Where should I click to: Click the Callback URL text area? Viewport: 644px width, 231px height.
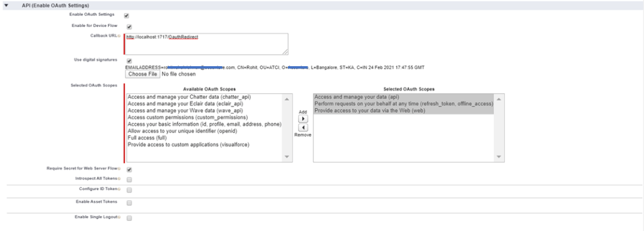coord(207,44)
